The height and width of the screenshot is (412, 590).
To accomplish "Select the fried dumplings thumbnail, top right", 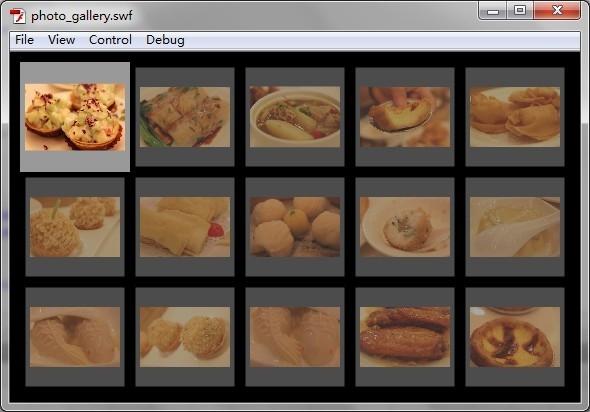I will pyautogui.click(x=515, y=117).
